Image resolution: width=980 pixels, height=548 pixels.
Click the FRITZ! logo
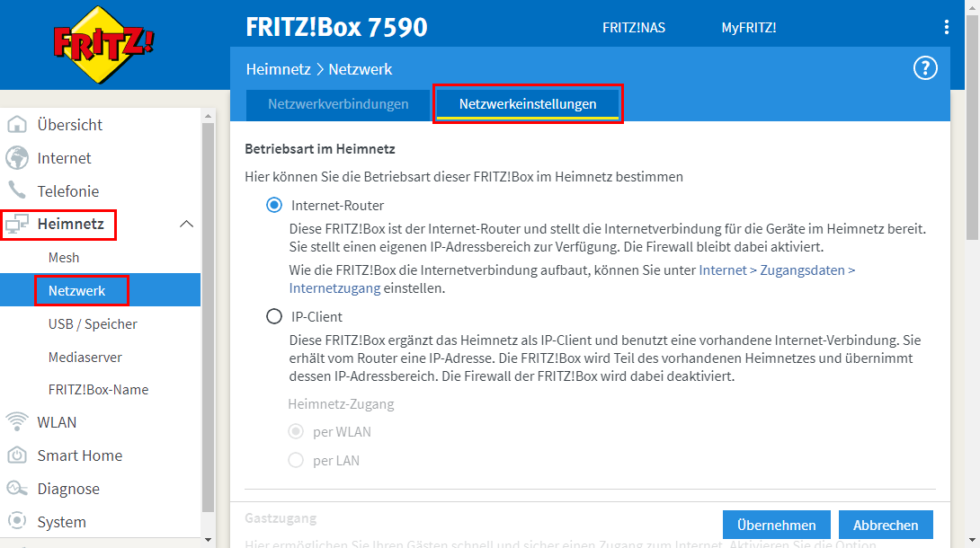(103, 45)
